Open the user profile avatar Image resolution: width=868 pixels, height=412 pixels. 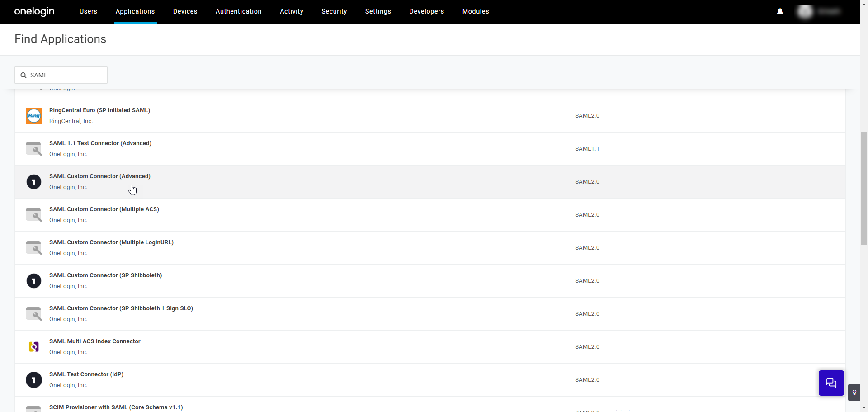(x=805, y=11)
